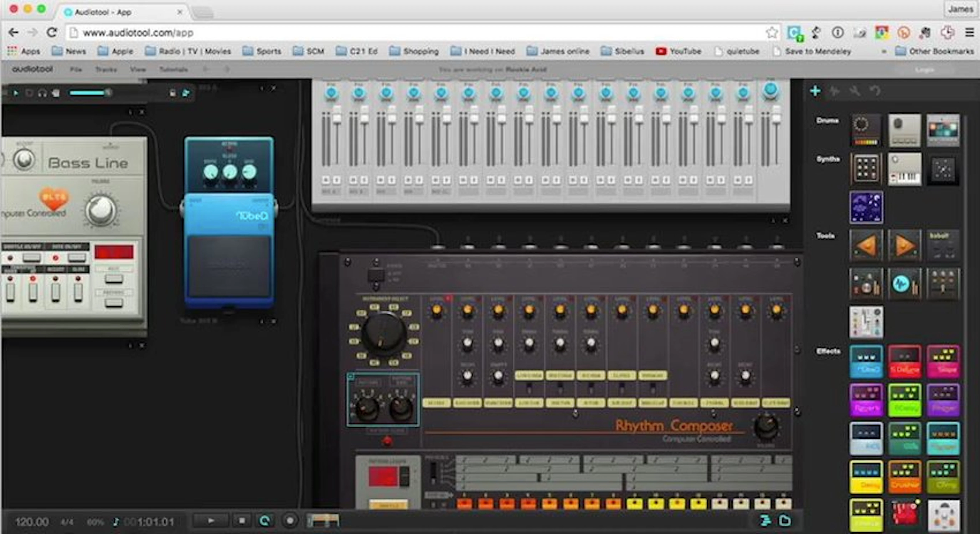Open the File menu in audiotool
980x534 pixels.
[x=76, y=70]
